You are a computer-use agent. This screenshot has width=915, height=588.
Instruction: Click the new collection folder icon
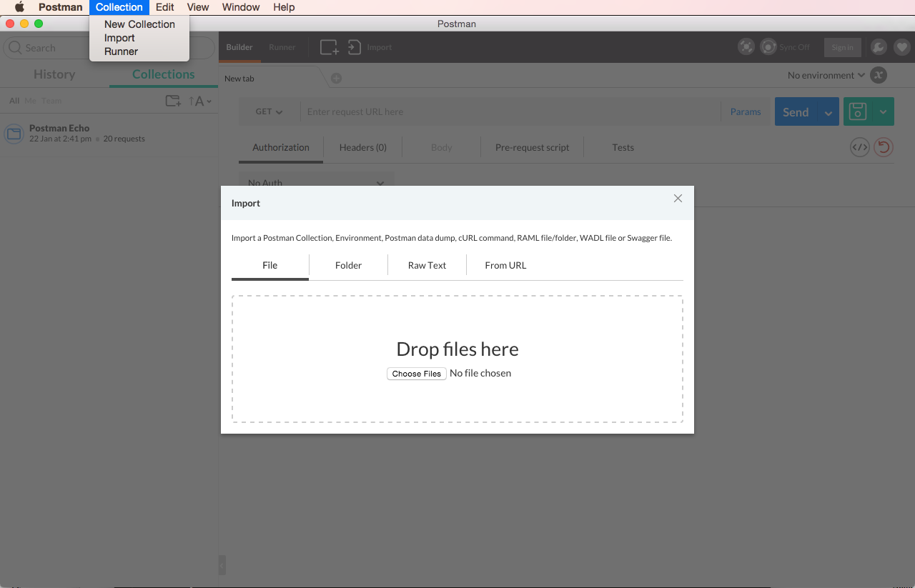(x=173, y=101)
